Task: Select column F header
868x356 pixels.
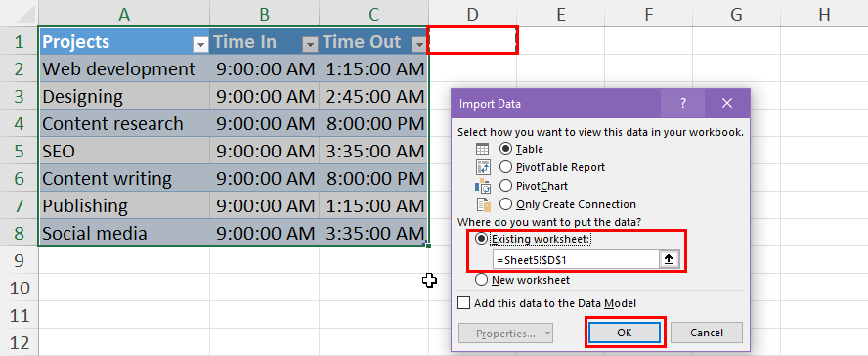Action: click(648, 14)
